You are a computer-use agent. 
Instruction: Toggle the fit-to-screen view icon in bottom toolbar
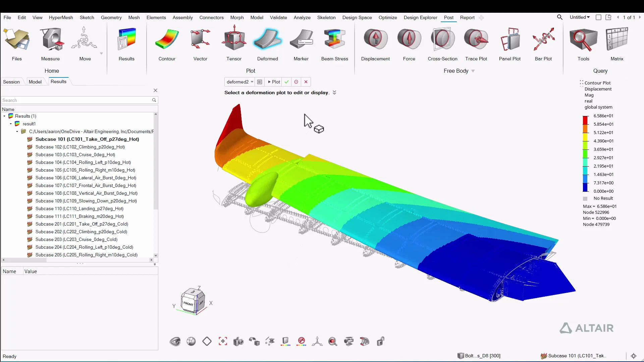(223, 341)
